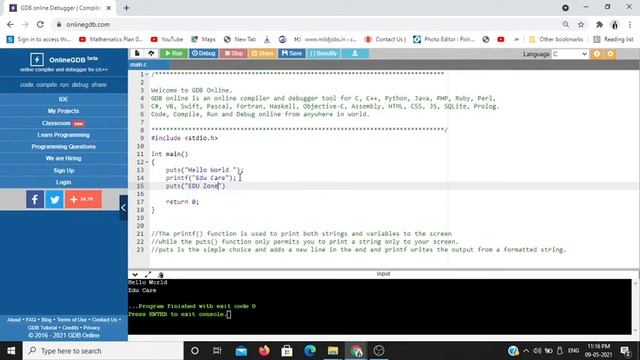The image size is (640, 360).
Task: Open the Reading list
Action: 613,39
